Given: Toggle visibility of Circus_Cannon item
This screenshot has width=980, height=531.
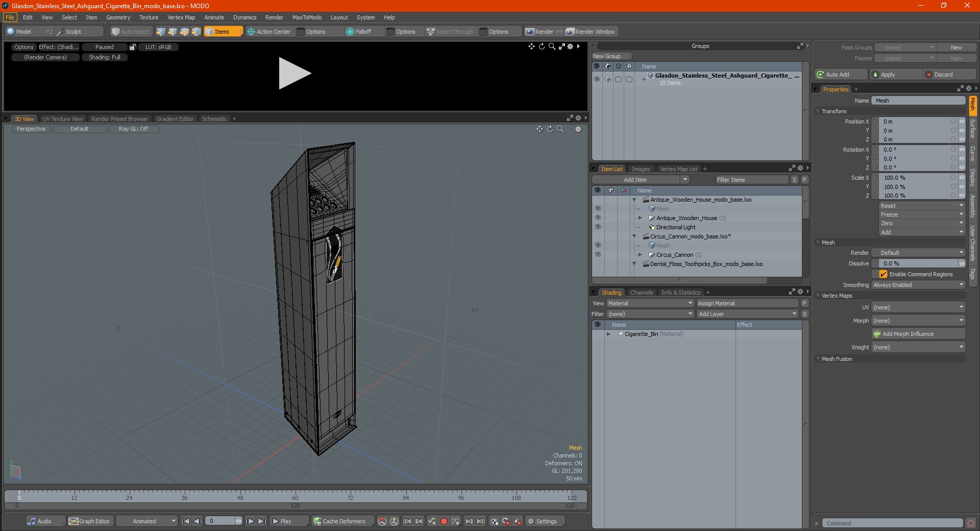Looking at the screenshot, I should [598, 255].
